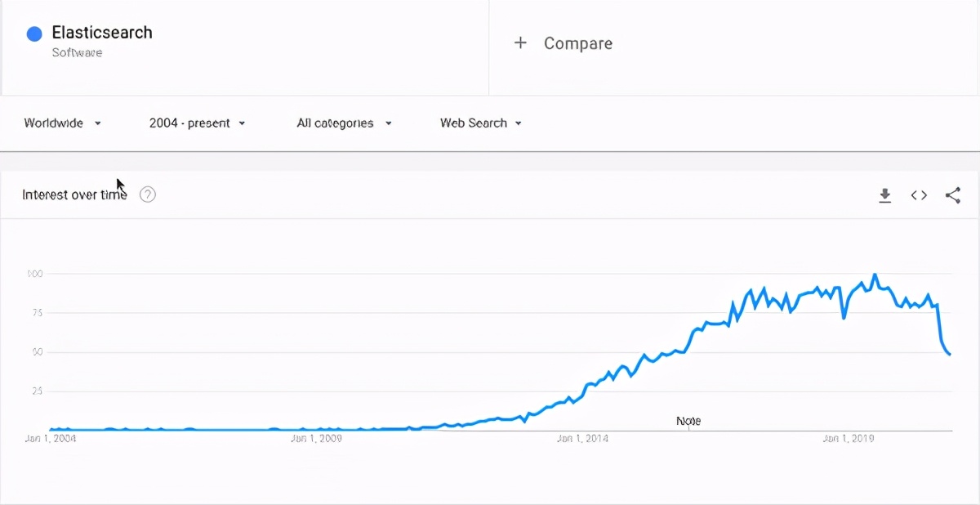This screenshot has width=980, height=505.
Task: Open the Web Search type dropdown
Action: (481, 123)
